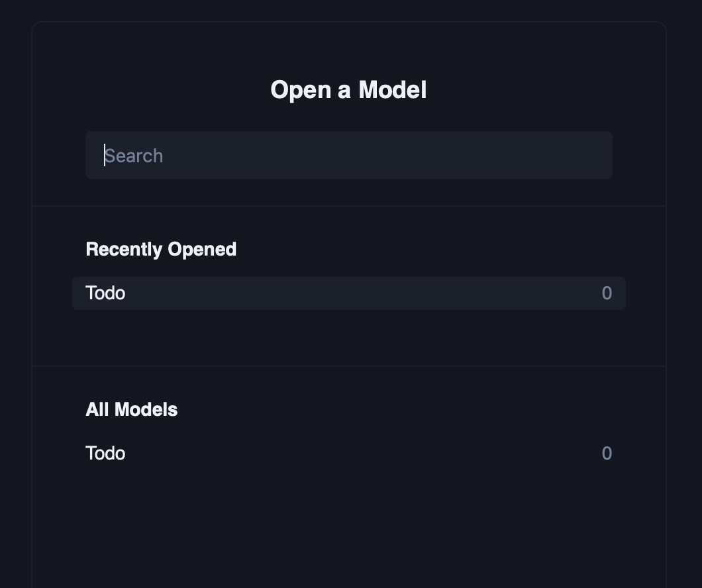
Task: Focus the model search box
Action: point(348,155)
